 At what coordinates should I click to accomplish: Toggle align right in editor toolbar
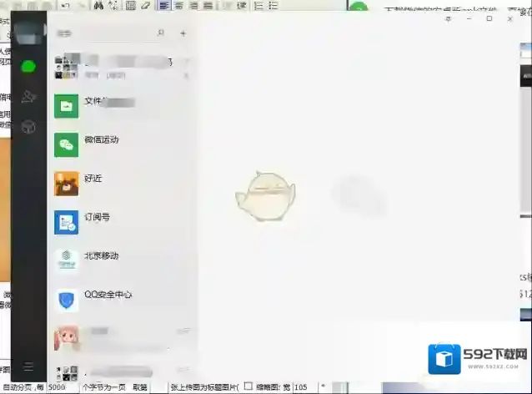pyautogui.click(x=193, y=6)
